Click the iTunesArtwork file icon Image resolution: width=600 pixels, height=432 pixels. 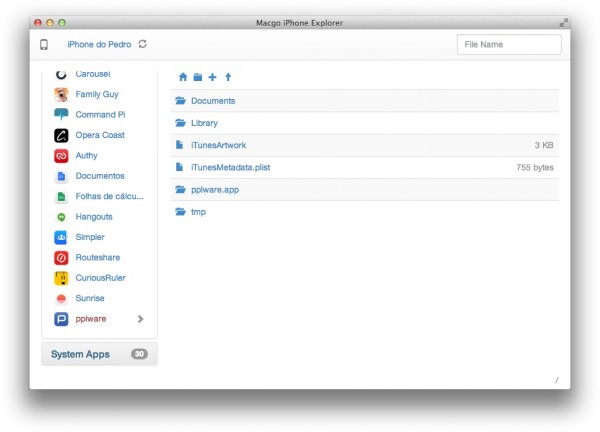tap(179, 145)
